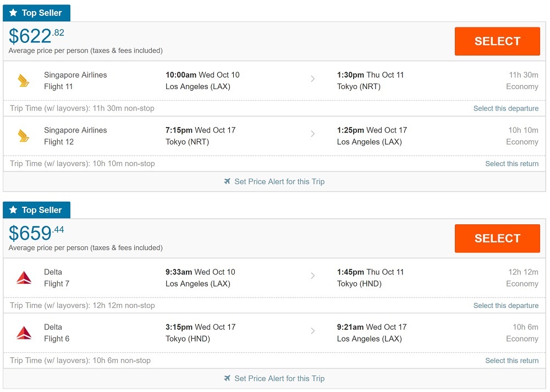550x392 pixels.
Task: Select the $659.44 Delta trip
Action: (497, 238)
